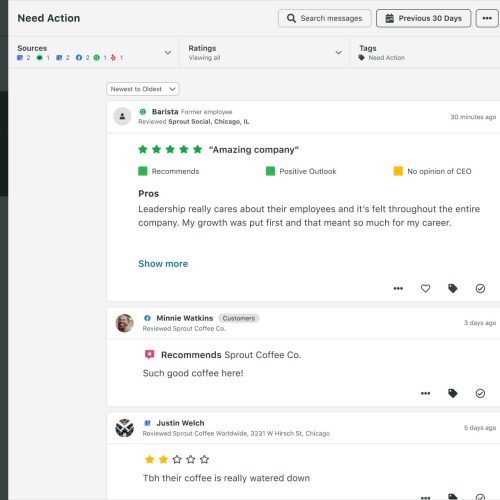This screenshot has height=500, width=500.
Task: Click the Facebook icon beside Minnie Watkins
Action: 147,318
